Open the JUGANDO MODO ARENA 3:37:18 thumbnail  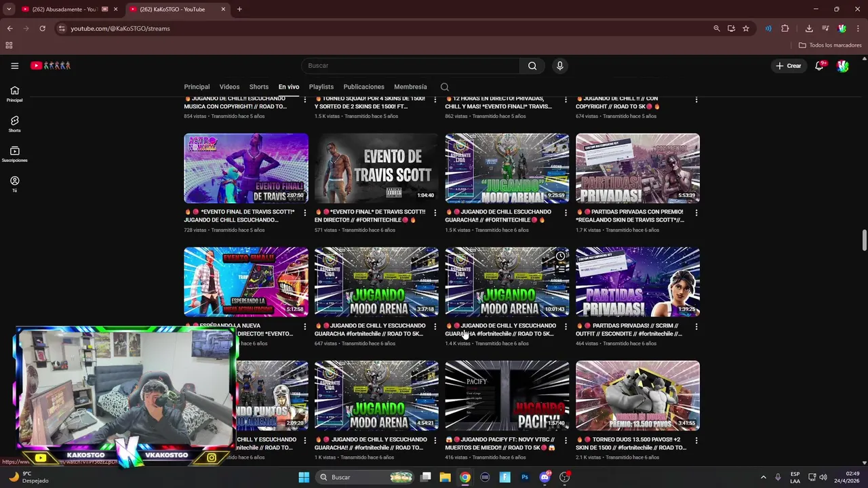click(x=376, y=282)
